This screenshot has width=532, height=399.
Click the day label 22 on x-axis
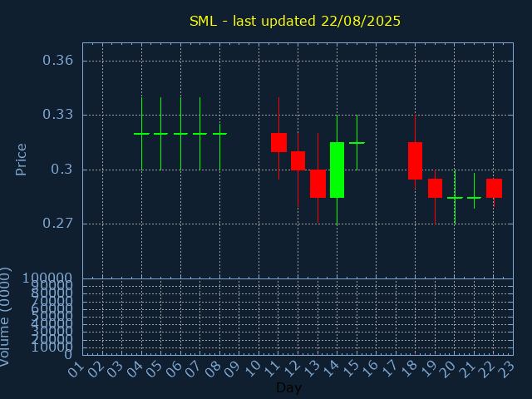(x=487, y=369)
